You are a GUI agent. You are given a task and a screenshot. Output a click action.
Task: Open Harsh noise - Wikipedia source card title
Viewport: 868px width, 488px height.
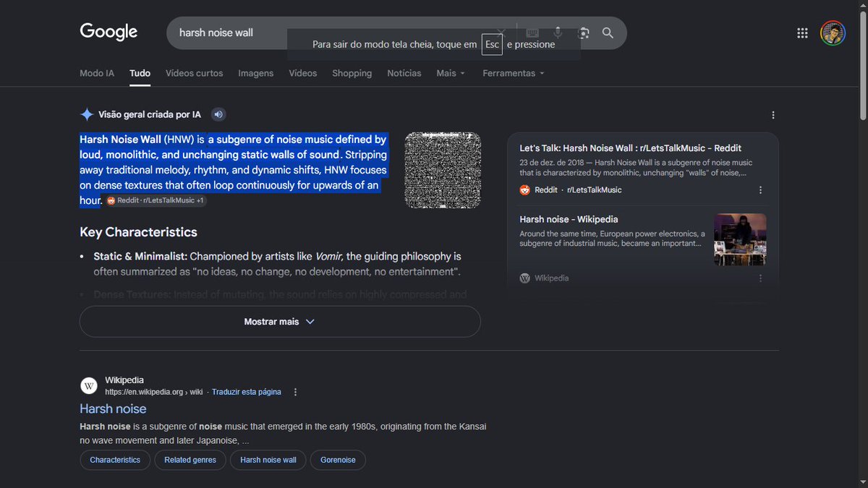coord(569,219)
